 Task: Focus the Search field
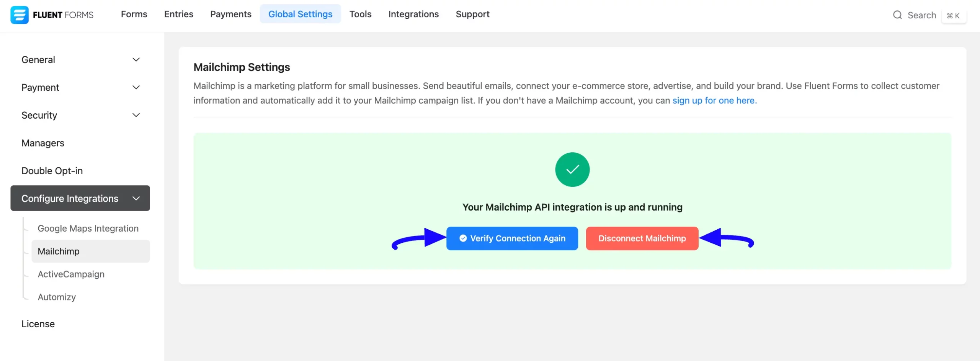point(922,15)
